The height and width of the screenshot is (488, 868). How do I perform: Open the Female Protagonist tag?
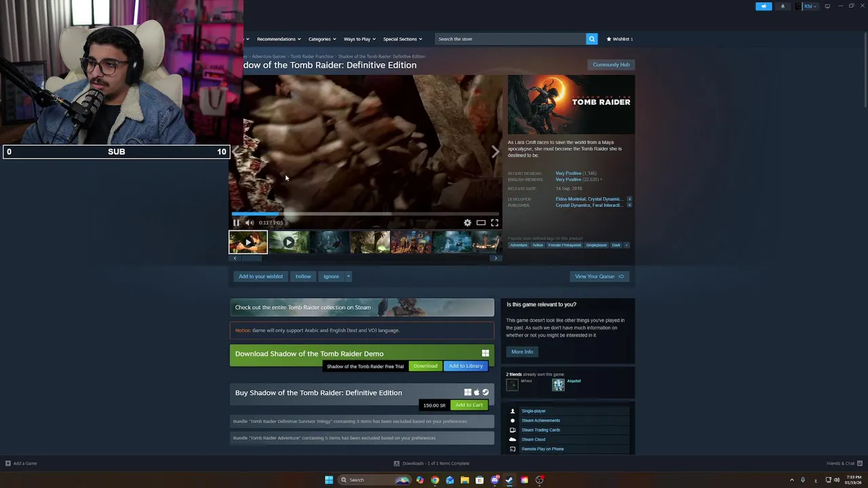(x=565, y=245)
